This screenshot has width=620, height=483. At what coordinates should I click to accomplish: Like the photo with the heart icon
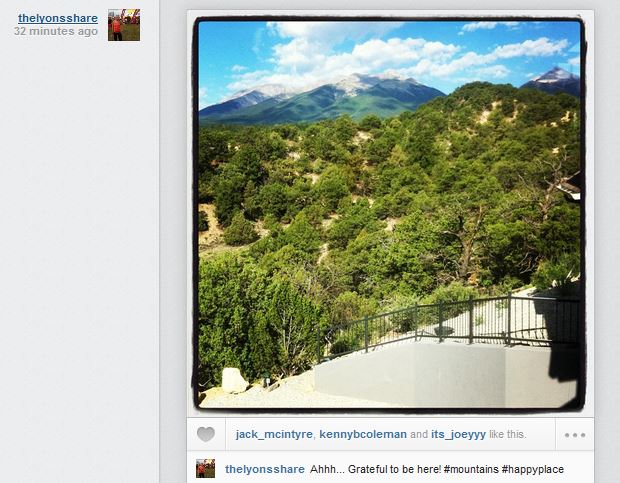click(x=206, y=434)
